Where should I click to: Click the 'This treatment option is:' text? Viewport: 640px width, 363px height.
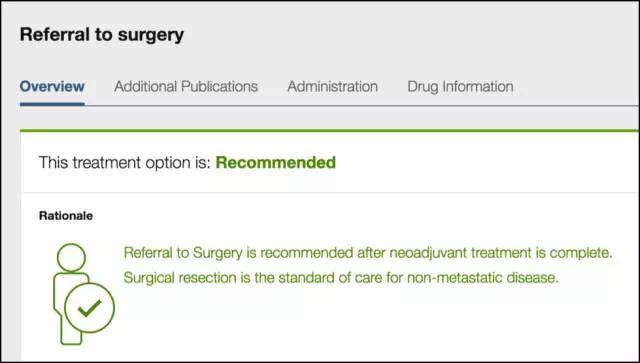(x=124, y=163)
